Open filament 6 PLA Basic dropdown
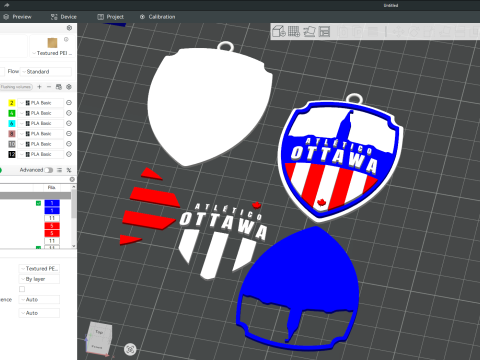 [41, 123]
